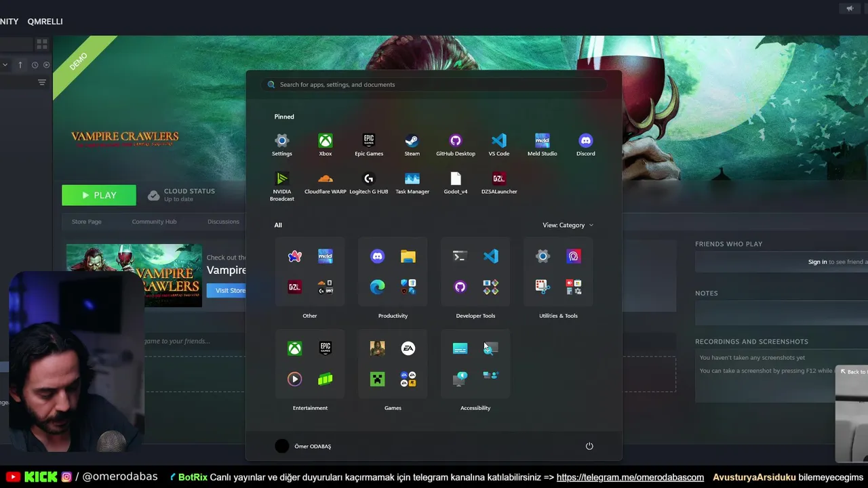Image resolution: width=868 pixels, height=488 pixels.
Task: Click the Steam announcements speaker icon
Action: [850, 8]
